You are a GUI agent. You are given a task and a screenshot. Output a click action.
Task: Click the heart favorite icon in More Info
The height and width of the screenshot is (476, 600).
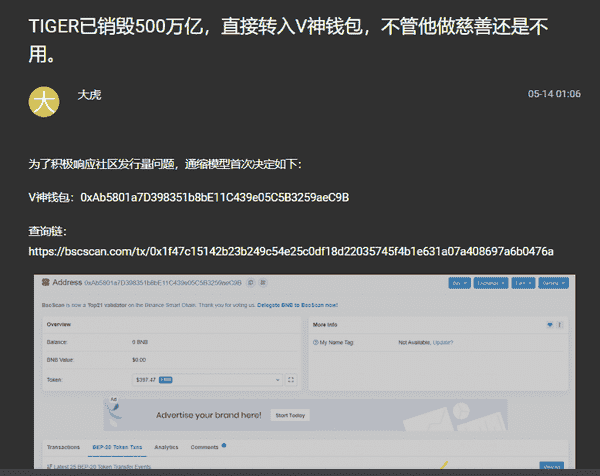(550, 325)
